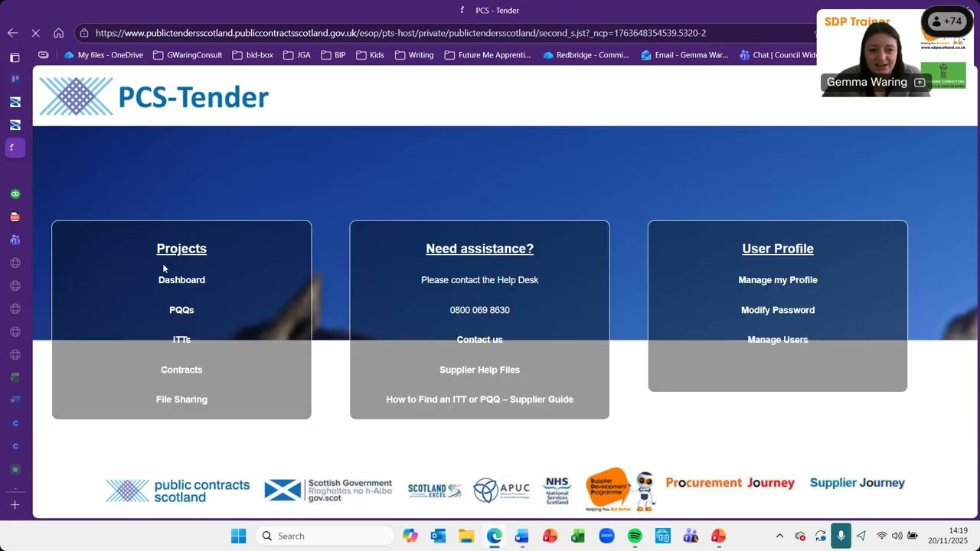Viewport: 980px width, 551px height.
Task: Open the Contracts link
Action: 181,370
